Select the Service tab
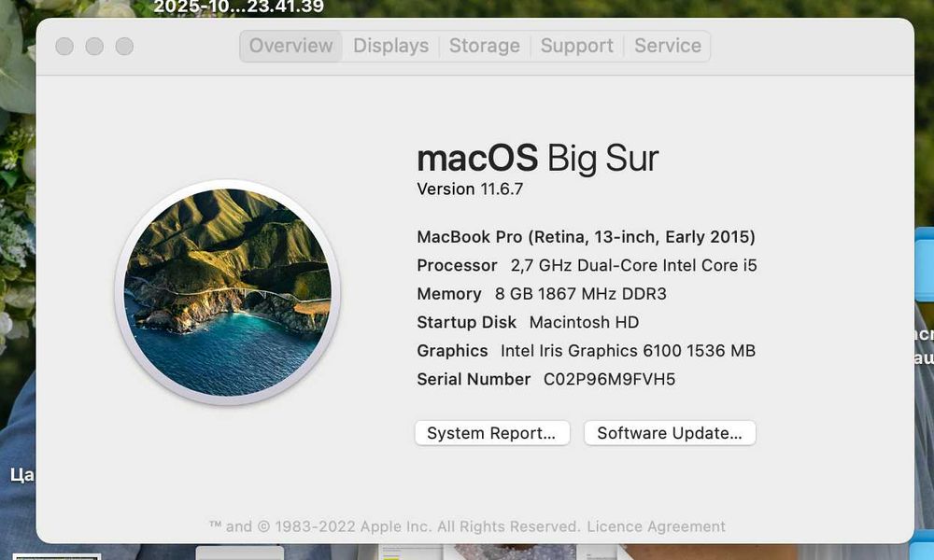This screenshot has width=934, height=560. (668, 46)
